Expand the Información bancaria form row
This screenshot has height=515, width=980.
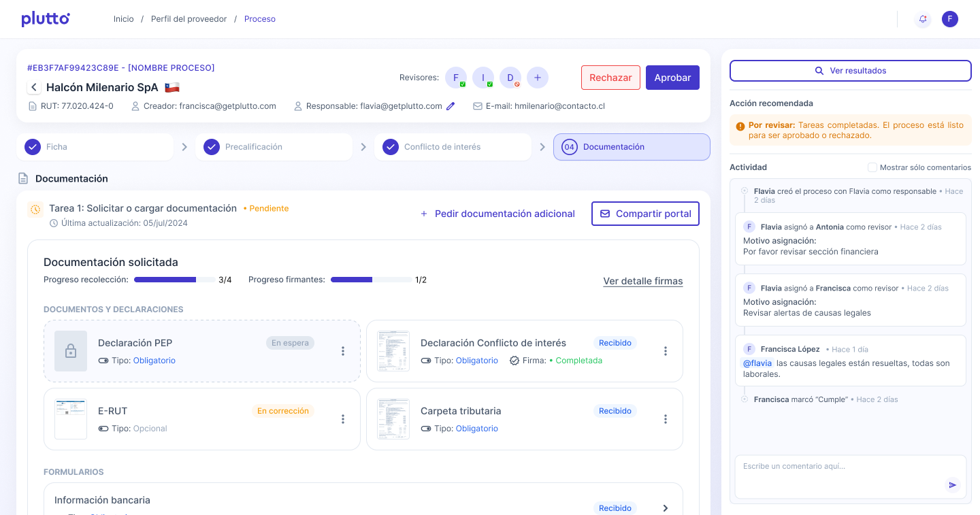click(666, 508)
